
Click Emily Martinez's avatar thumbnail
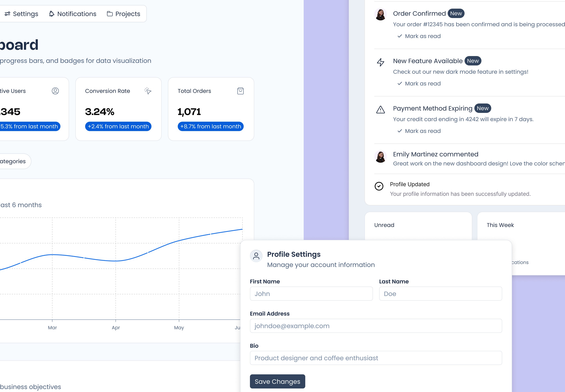(380, 157)
